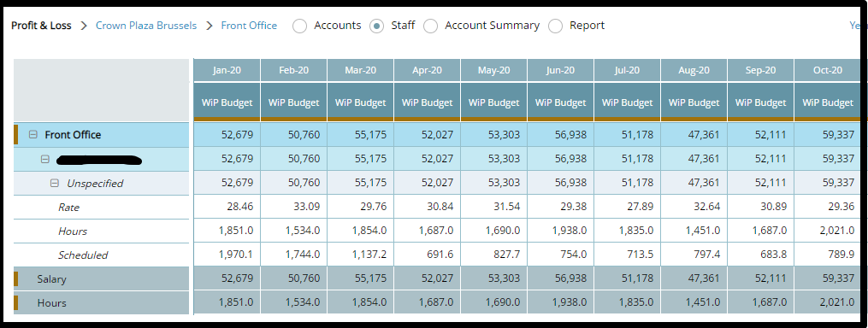Click the Oct-20 column header
Image resolution: width=868 pixels, height=328 pixels.
pos(828,70)
